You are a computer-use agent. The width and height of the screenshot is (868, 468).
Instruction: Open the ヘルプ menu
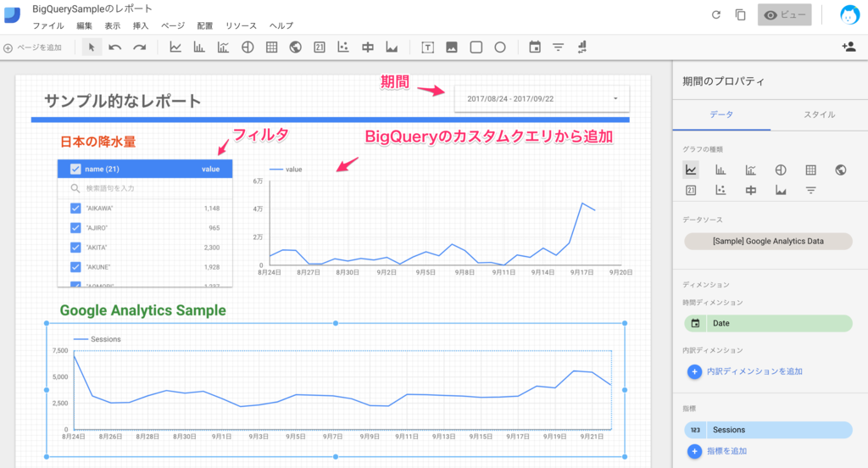pyautogui.click(x=281, y=25)
